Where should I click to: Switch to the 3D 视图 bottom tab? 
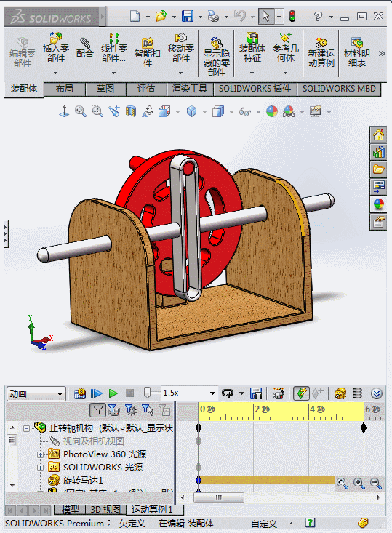pyautogui.click(x=105, y=509)
